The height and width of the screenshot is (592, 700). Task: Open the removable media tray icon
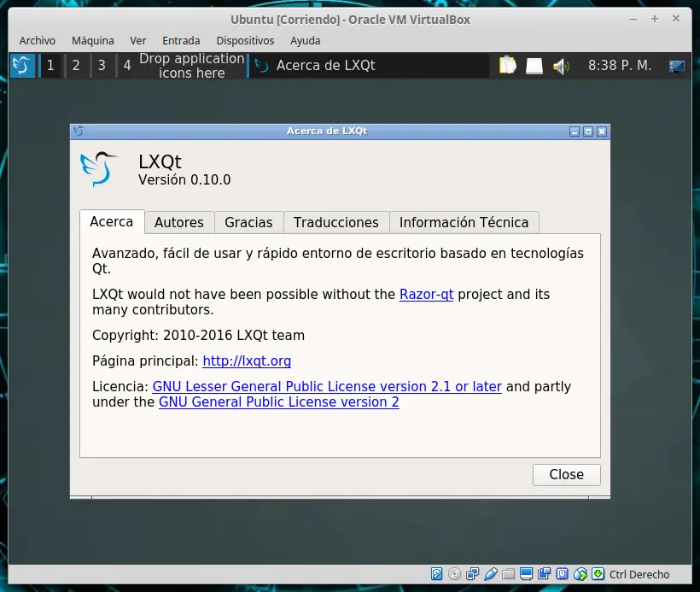pos(534,66)
